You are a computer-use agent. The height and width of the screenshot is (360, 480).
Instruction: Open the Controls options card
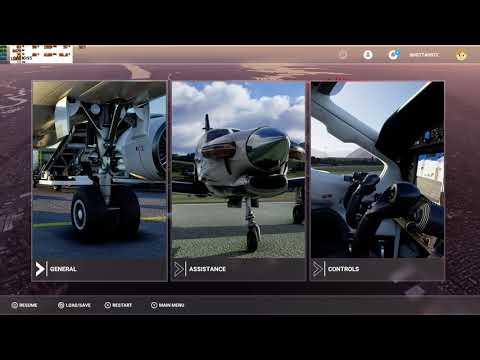(x=377, y=181)
